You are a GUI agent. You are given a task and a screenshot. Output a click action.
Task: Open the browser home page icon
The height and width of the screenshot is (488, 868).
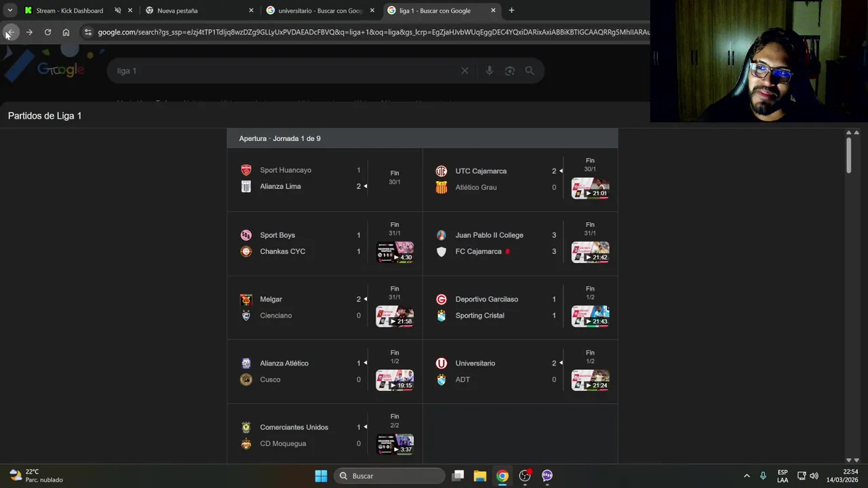point(66,32)
